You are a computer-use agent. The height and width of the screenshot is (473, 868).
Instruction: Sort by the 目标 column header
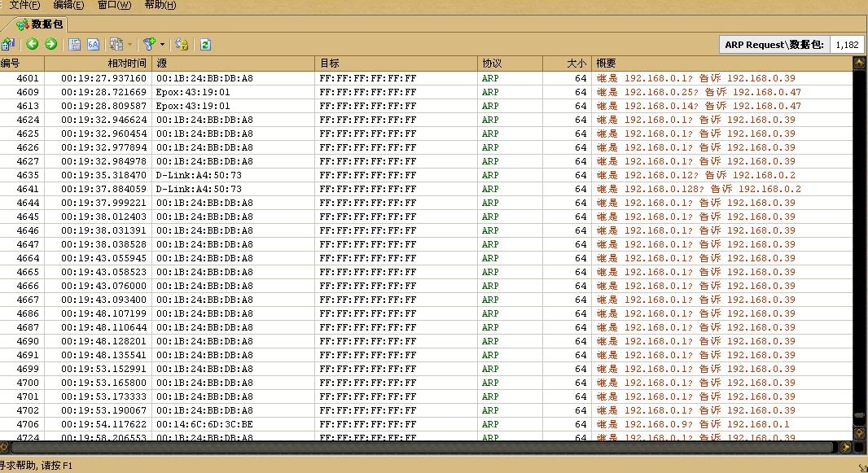pos(396,63)
